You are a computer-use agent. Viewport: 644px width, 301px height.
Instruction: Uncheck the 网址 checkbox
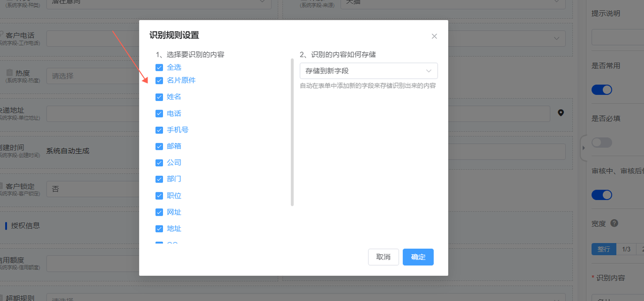click(x=159, y=212)
